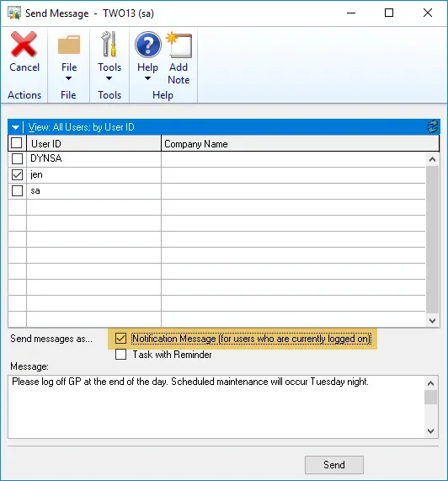The height and width of the screenshot is (481, 448).
Task: Expand the File dropdown arrow
Action: (69, 78)
